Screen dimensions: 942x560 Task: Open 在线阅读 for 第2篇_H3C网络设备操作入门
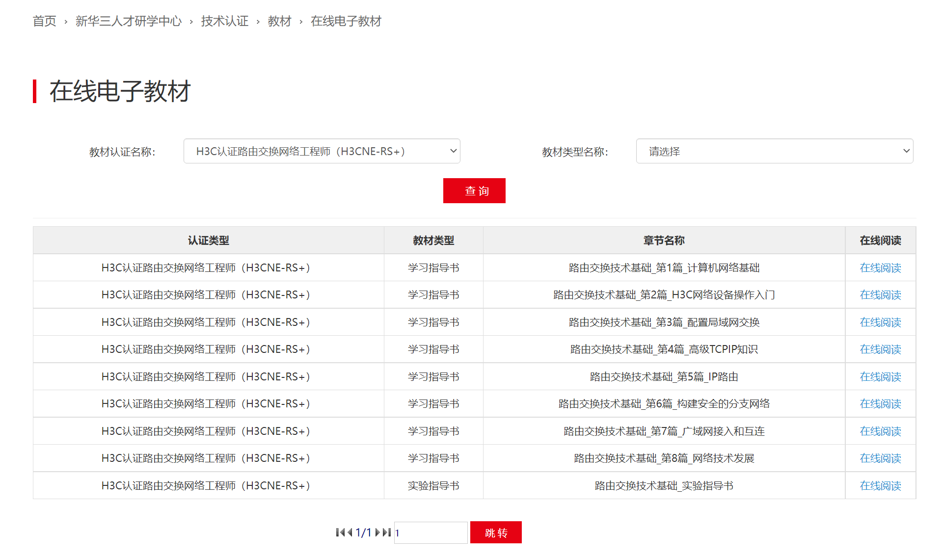click(881, 295)
